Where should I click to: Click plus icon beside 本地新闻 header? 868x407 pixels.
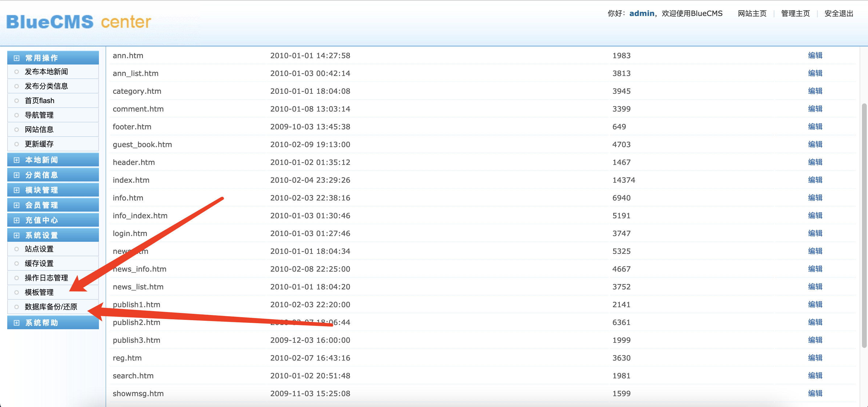17,160
